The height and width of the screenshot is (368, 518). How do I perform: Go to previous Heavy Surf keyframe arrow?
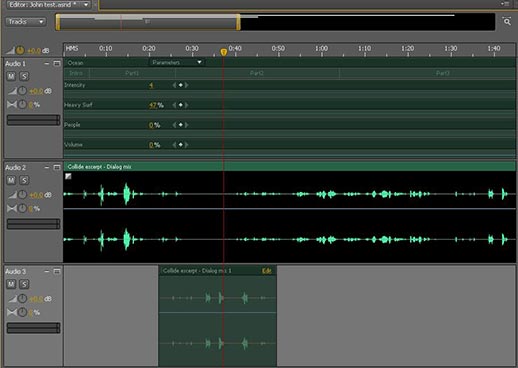click(x=174, y=105)
